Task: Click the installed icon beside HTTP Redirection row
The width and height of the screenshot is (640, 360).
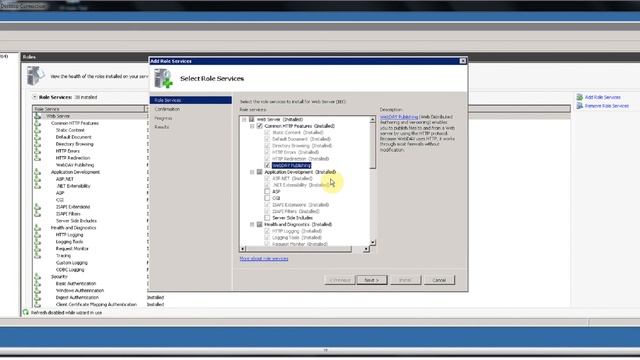Action: pyautogui.click(x=38, y=158)
